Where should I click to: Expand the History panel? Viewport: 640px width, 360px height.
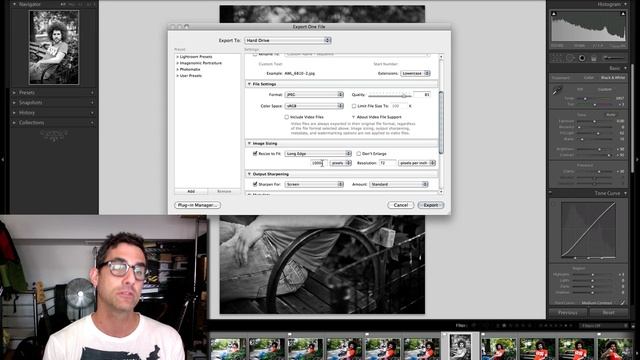[14, 113]
